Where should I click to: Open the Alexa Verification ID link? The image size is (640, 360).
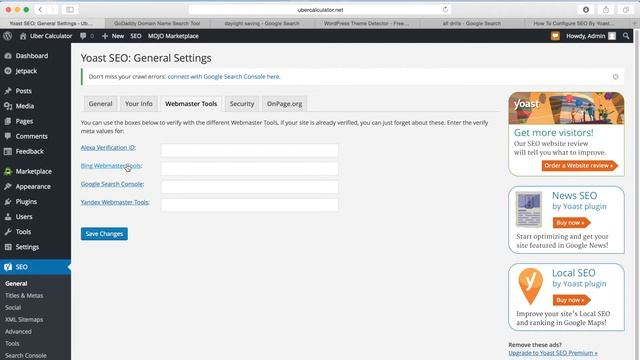click(x=108, y=147)
